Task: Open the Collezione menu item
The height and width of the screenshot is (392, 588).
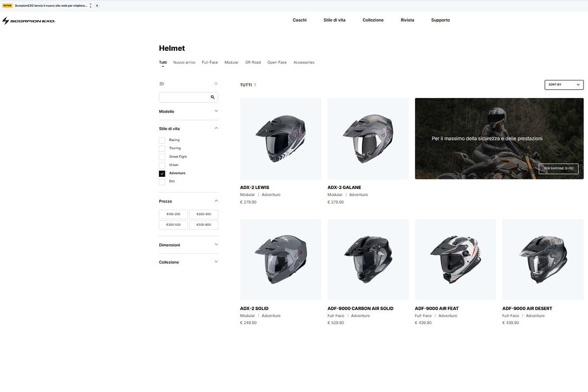Action: click(373, 20)
